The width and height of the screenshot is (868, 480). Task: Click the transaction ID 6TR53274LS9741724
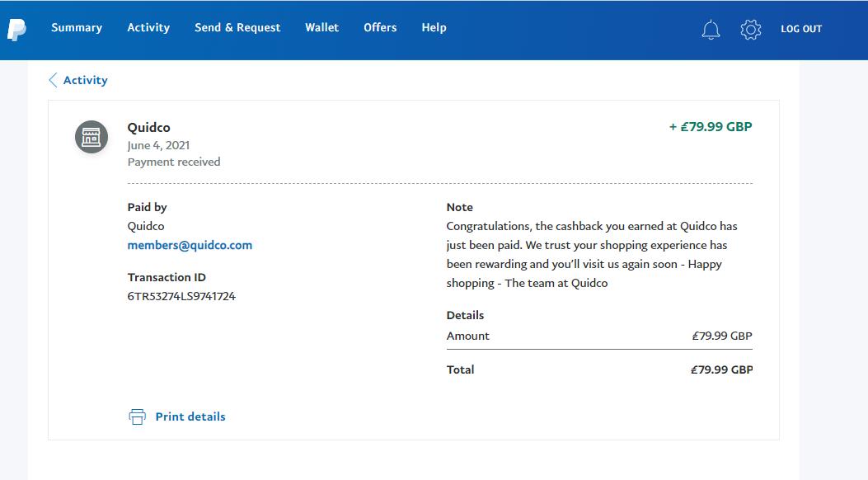click(181, 296)
